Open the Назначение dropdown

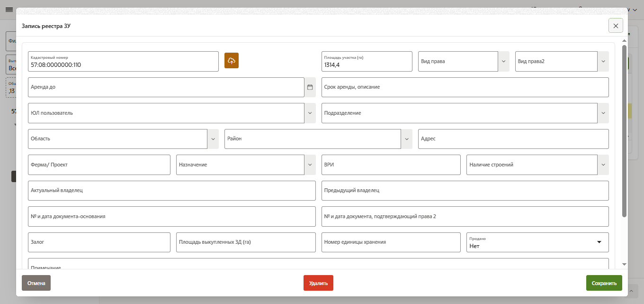(x=310, y=165)
